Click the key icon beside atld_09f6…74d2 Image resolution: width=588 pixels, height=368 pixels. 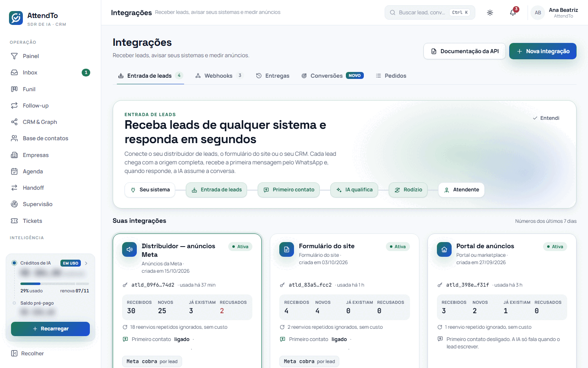[125, 285]
